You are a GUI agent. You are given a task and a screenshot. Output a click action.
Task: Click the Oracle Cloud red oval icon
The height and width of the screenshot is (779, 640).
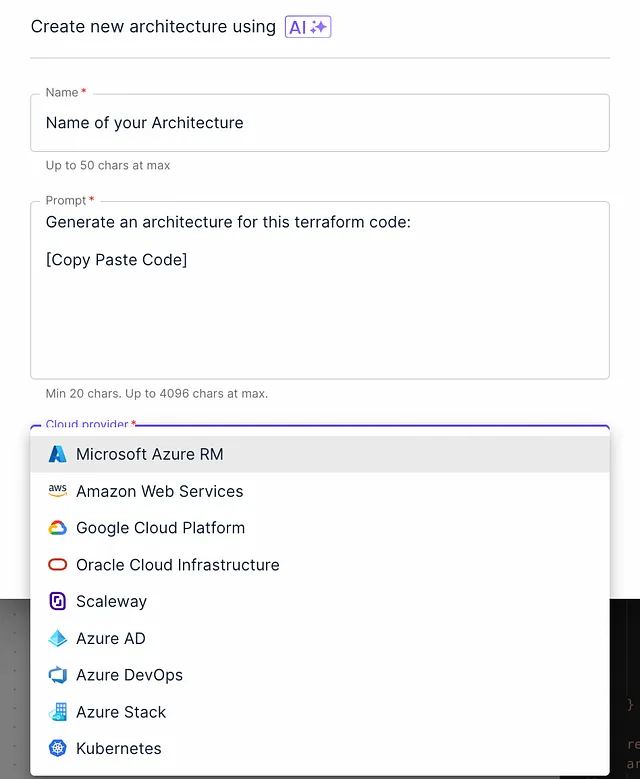[58, 564]
